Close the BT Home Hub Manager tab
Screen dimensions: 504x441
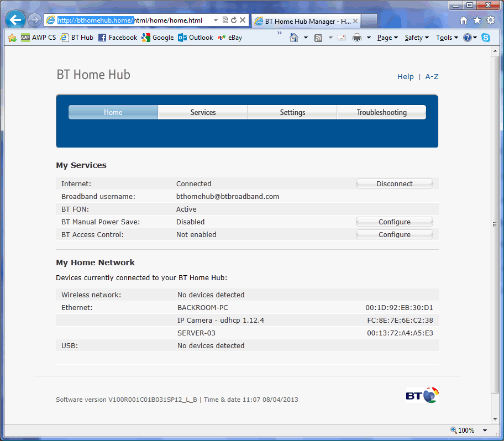coord(355,21)
